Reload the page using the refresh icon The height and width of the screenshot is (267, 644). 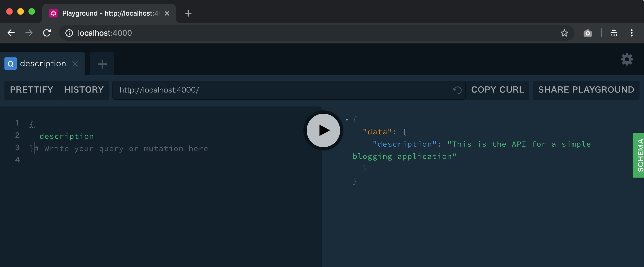click(x=47, y=33)
